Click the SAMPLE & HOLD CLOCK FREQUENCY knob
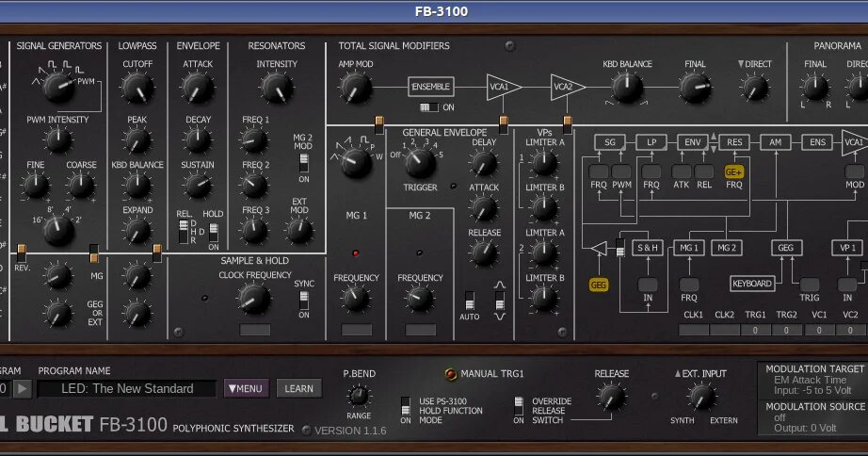 click(x=254, y=298)
